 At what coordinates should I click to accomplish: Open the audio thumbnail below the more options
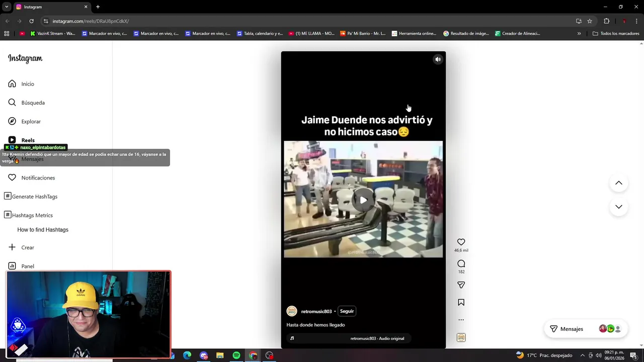click(x=461, y=337)
